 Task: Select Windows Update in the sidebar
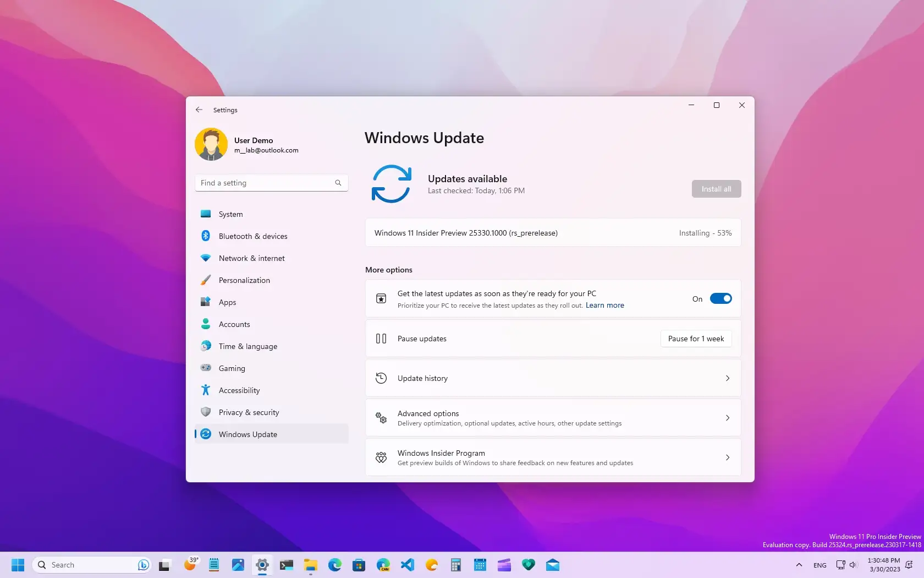point(272,434)
